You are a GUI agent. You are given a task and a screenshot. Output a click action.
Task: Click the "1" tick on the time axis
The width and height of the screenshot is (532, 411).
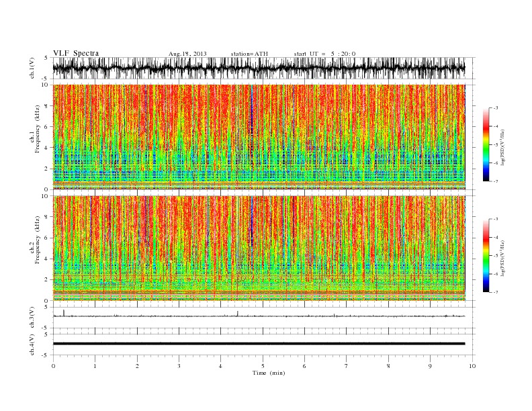[x=95, y=366]
